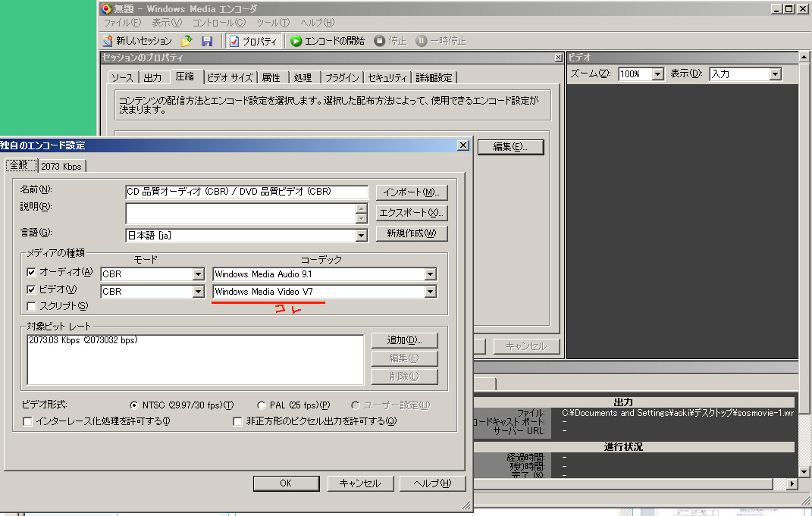Enable the Script (スクリプト) checkbox
The width and height of the screenshot is (812, 516).
click(x=31, y=306)
